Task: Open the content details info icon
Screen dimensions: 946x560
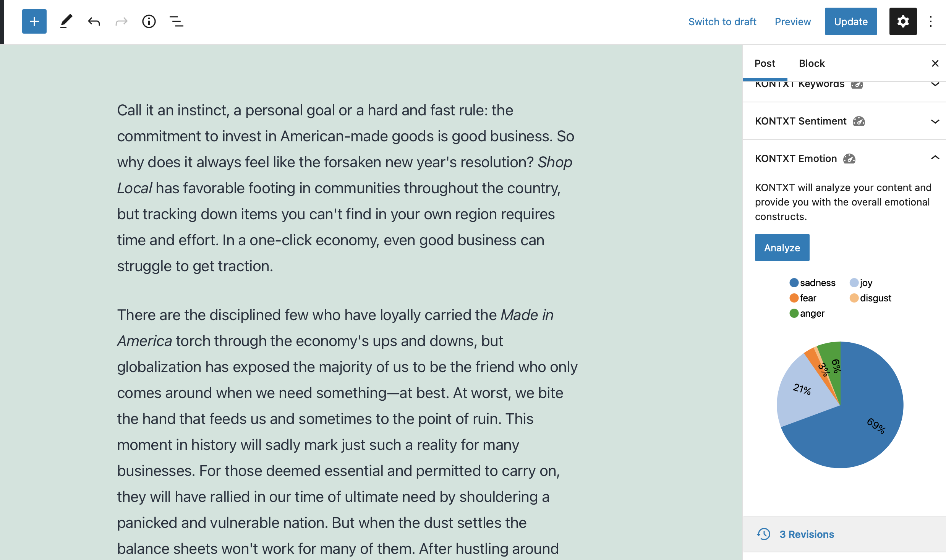Action: (149, 21)
